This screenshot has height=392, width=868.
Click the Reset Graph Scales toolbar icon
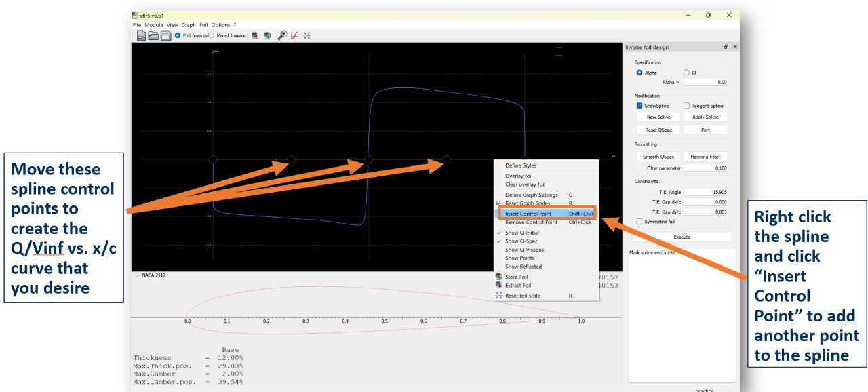tap(295, 35)
